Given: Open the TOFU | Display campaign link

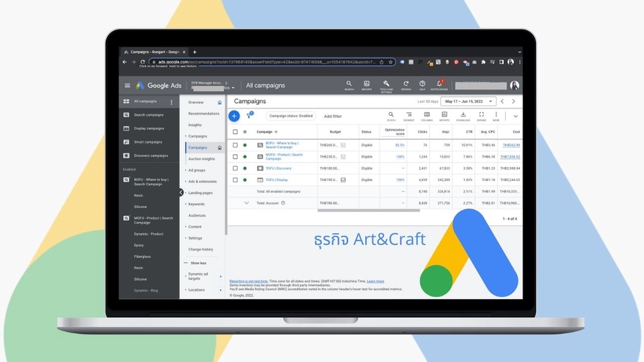Looking at the screenshot, I should [277, 180].
